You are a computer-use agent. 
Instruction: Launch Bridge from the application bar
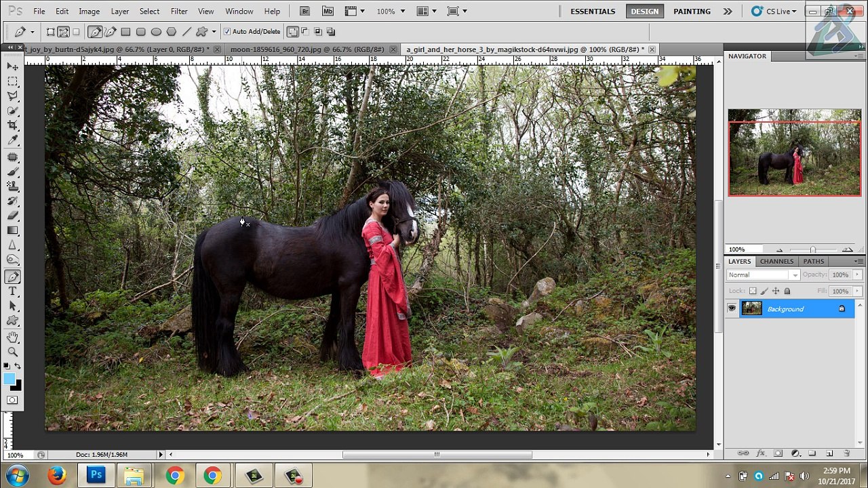[305, 12]
